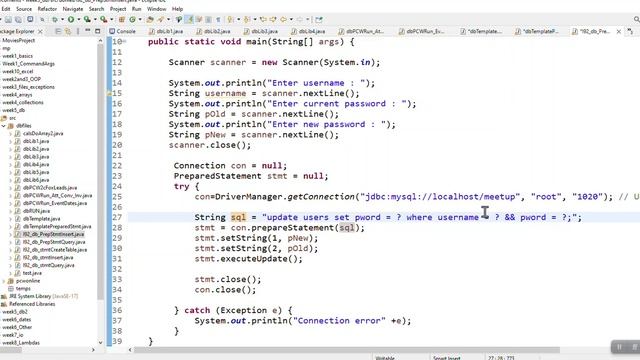This screenshot has height=360, width=640.
Task: Click the Run External Tools toolbar icon
Action: click(103, 19)
